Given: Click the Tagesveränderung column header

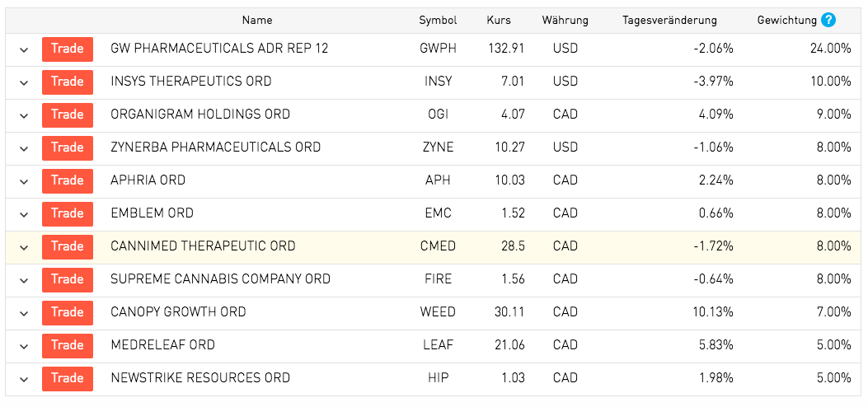Looking at the screenshot, I should click(x=670, y=21).
